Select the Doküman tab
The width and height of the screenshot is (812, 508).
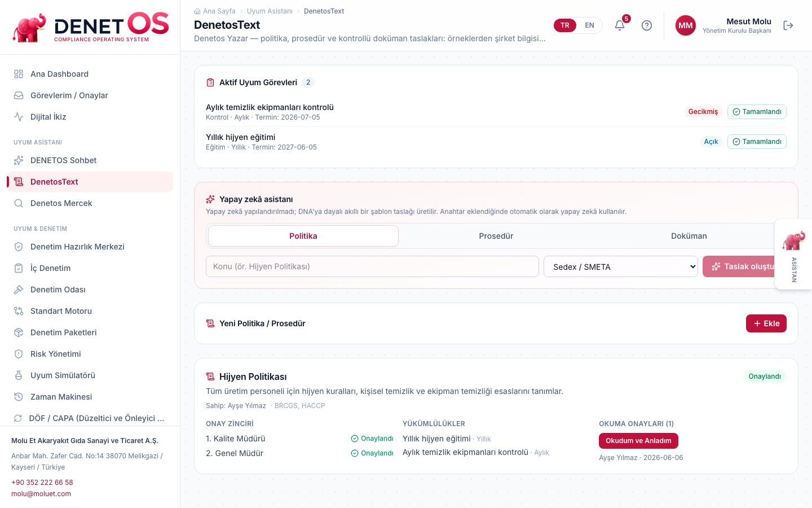pos(689,236)
